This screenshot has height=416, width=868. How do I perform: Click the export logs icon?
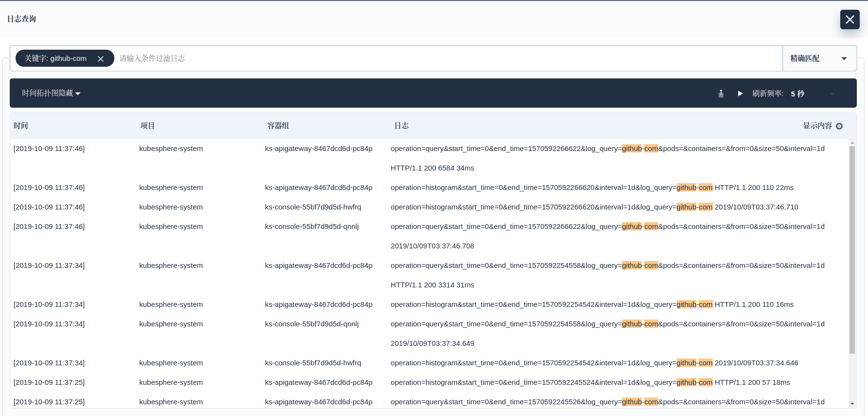click(721, 94)
